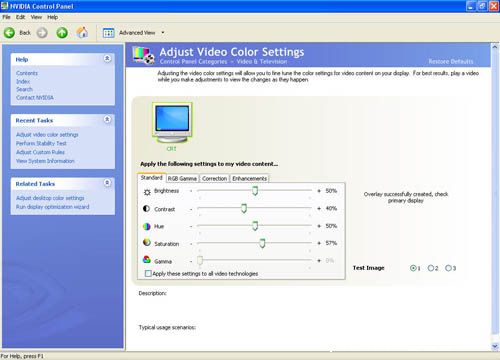Click the Saturation slider handle

262,243
